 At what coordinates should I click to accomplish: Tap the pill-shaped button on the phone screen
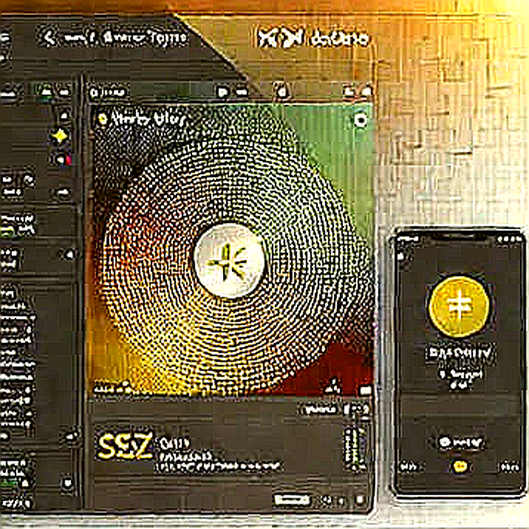pos(460,442)
